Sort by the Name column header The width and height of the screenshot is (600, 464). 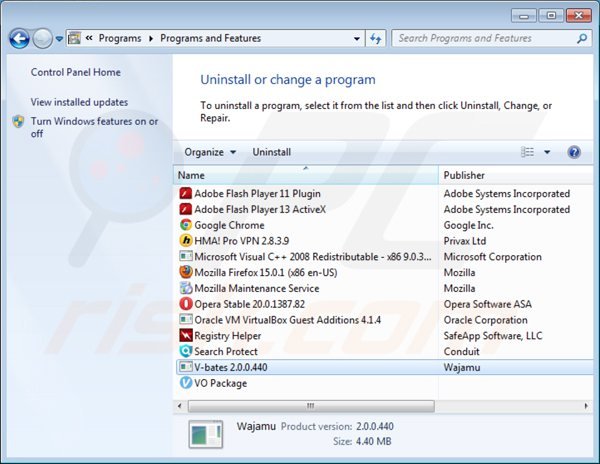(x=305, y=175)
